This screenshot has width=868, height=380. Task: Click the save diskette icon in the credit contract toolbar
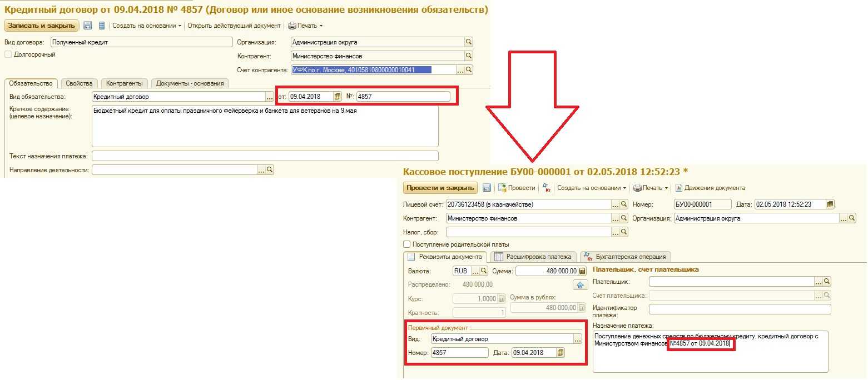click(x=88, y=26)
